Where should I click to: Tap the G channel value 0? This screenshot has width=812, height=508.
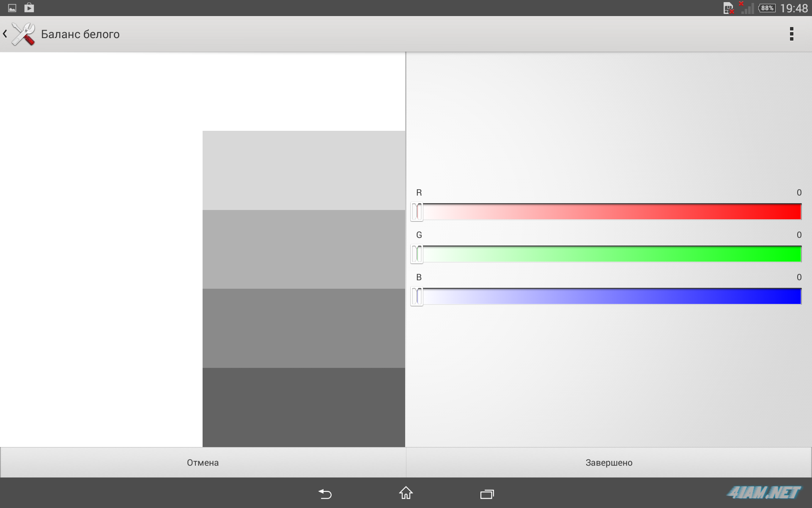799,235
